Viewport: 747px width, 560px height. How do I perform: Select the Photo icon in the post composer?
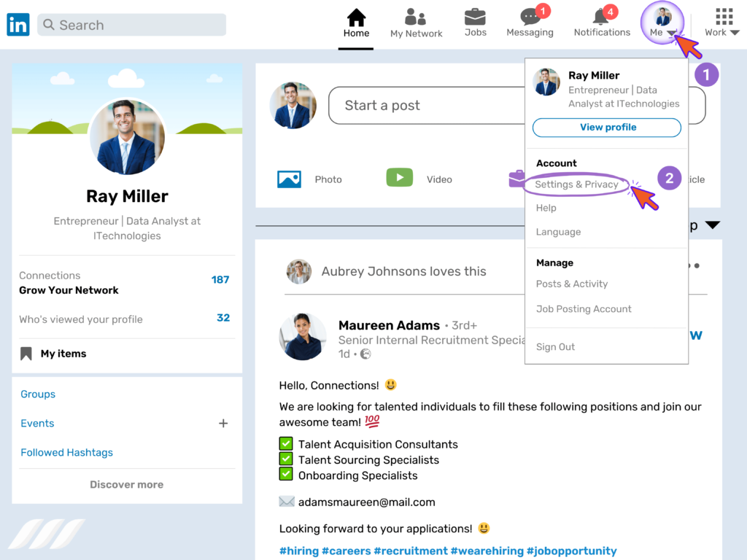pyautogui.click(x=289, y=178)
